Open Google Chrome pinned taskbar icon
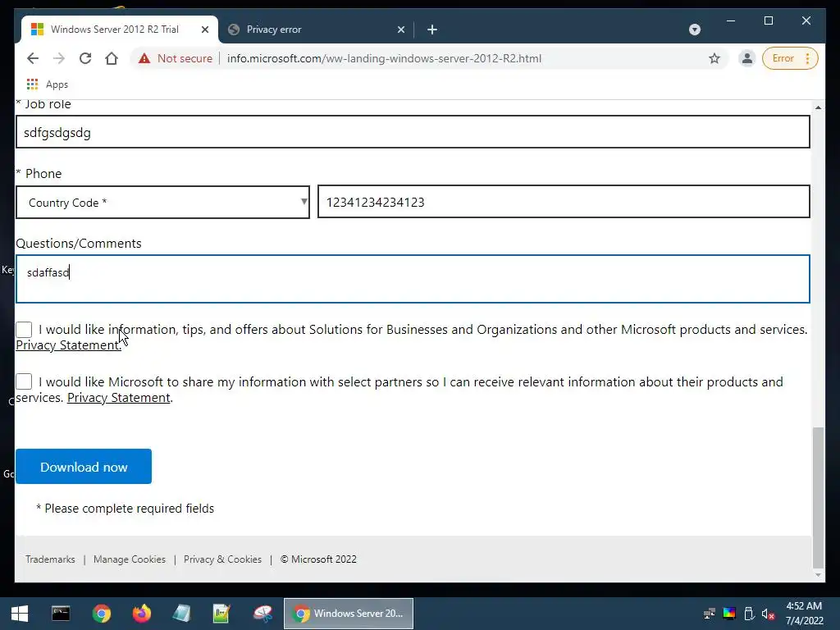The height and width of the screenshot is (630, 840). coord(101,614)
